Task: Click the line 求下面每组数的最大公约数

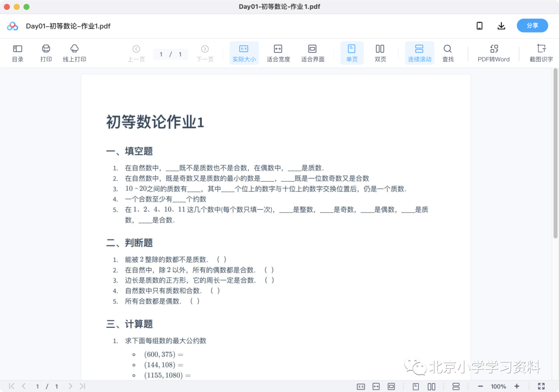Action: (166, 341)
